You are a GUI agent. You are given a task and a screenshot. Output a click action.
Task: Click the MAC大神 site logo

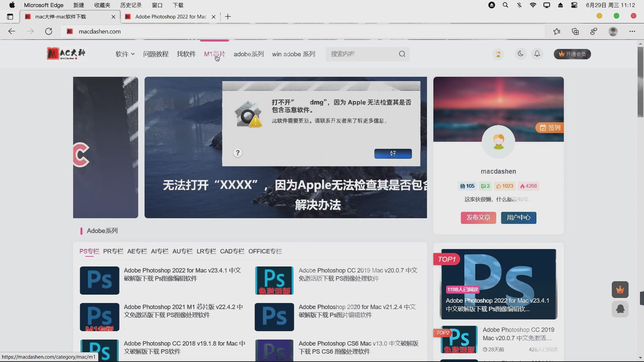pos(66,54)
